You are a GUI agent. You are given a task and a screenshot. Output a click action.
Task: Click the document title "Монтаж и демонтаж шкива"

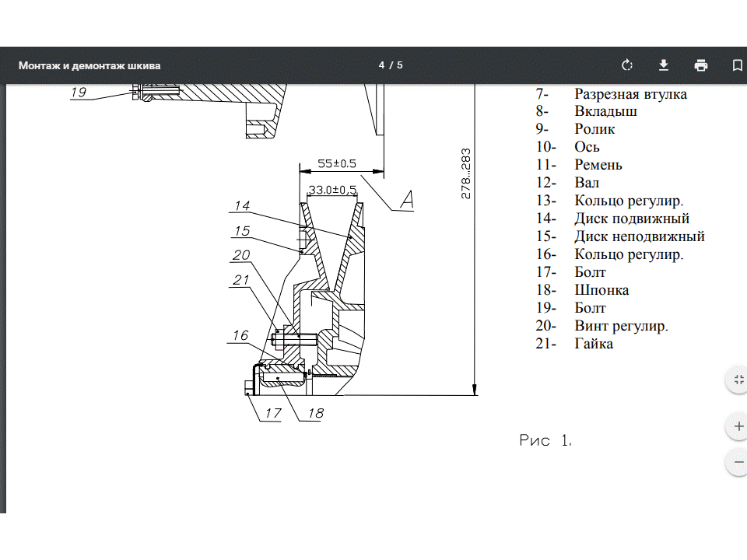pos(89,65)
